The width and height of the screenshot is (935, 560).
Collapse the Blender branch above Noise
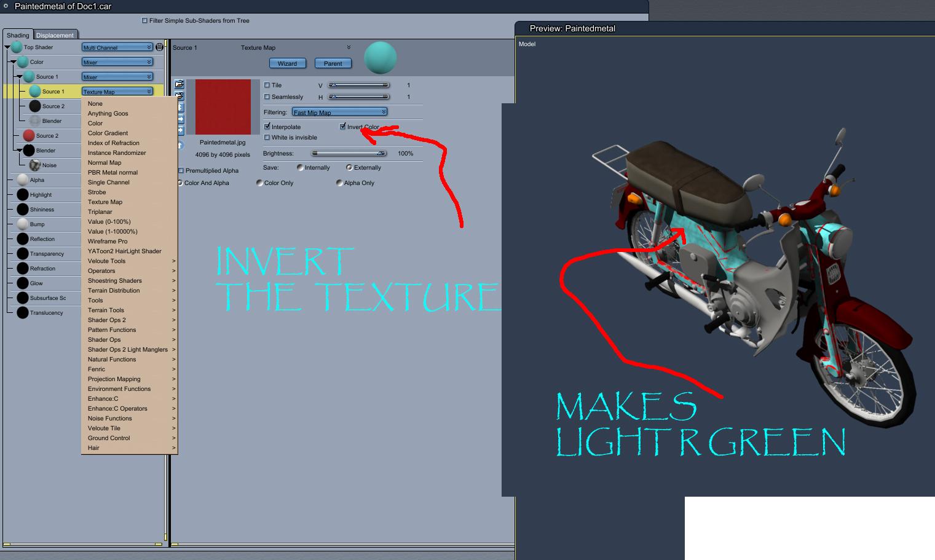click(x=20, y=151)
